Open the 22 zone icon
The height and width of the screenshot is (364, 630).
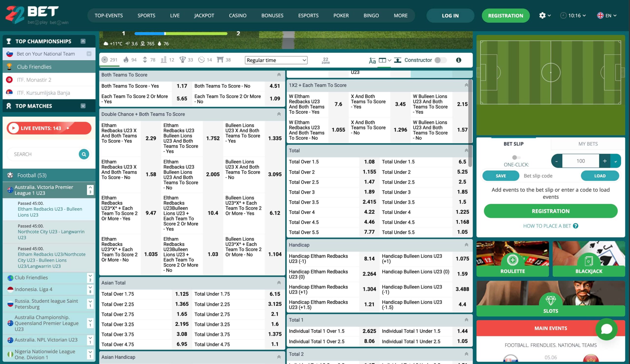tap(326, 60)
